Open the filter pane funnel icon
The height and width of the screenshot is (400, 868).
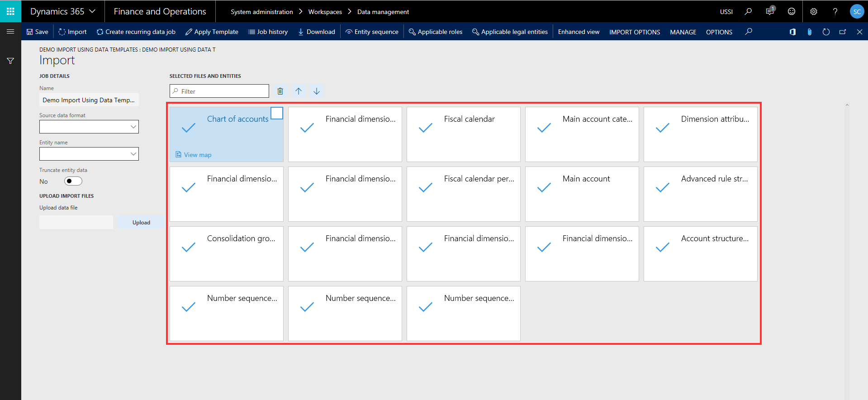coord(10,61)
